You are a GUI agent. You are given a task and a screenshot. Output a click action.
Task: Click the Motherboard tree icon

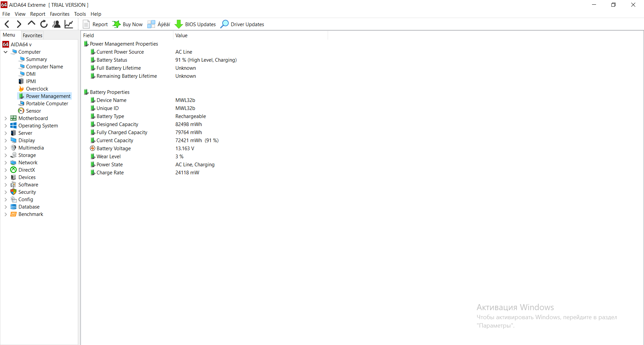[x=13, y=118]
